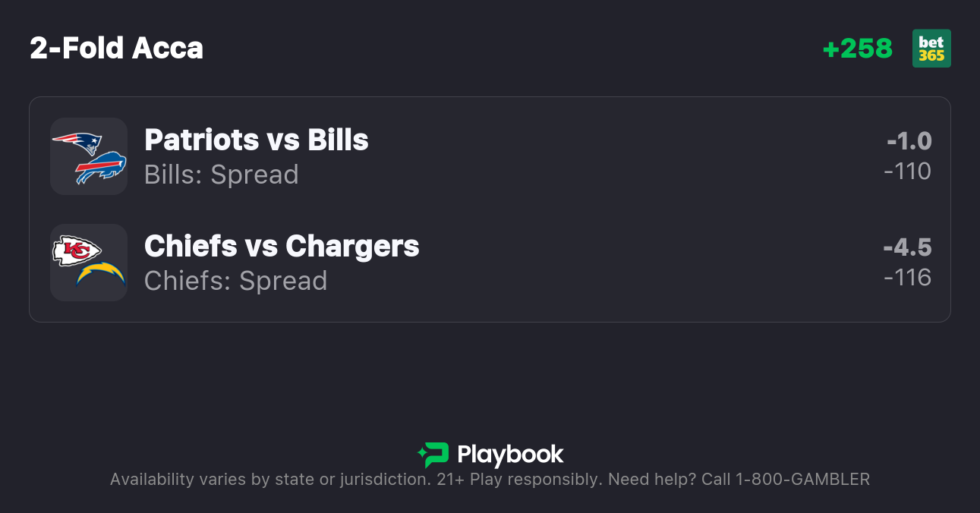Click the New England Patriots logo
The image size is (980, 513).
point(77,142)
